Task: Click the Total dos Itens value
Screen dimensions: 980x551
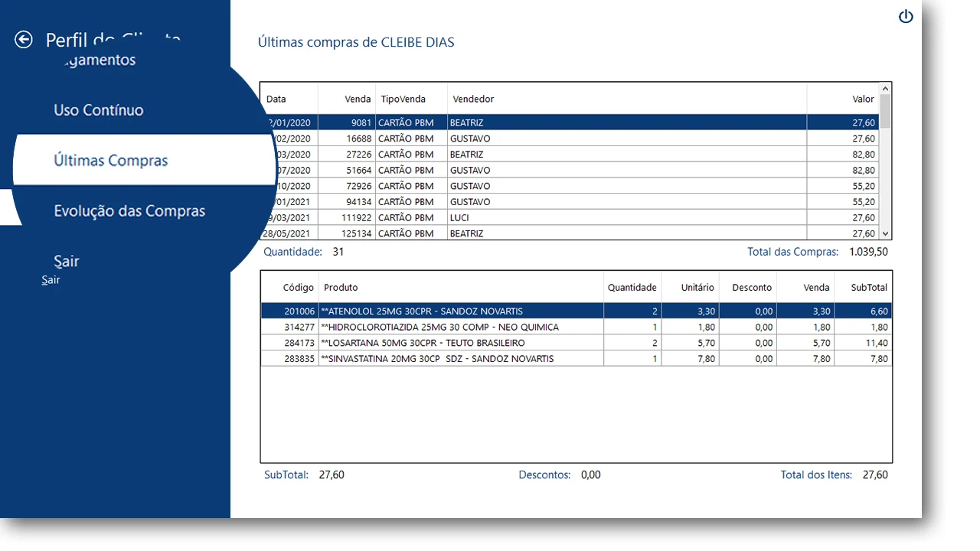Action: 875,475
